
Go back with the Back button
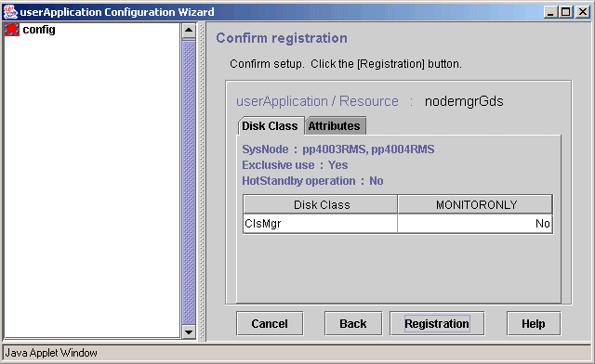click(x=353, y=323)
